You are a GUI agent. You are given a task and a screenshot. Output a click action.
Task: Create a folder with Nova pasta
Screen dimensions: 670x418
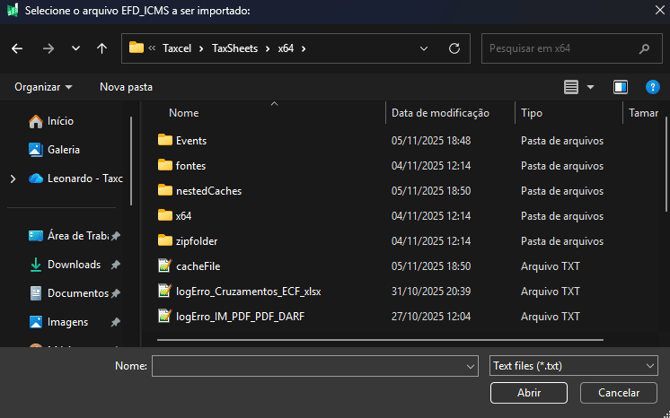(126, 87)
